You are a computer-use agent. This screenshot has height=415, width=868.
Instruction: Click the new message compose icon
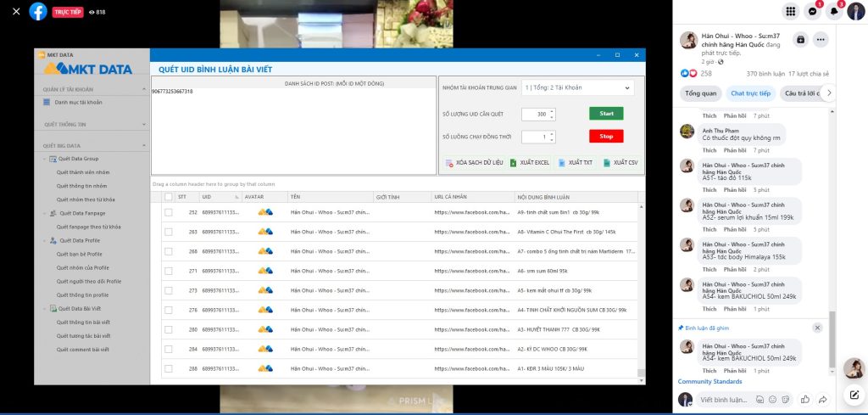pos(854,395)
